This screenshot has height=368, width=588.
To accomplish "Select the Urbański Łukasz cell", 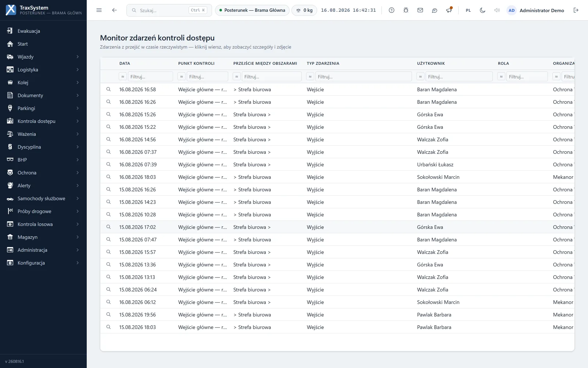I will (x=435, y=164).
